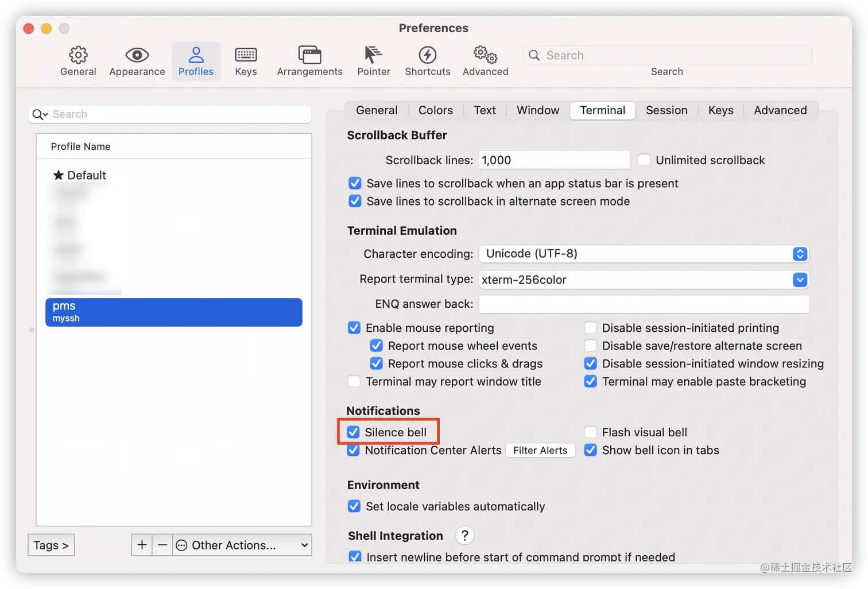Image resolution: width=868 pixels, height=589 pixels.
Task: Enable Flash visual bell
Action: click(x=590, y=432)
